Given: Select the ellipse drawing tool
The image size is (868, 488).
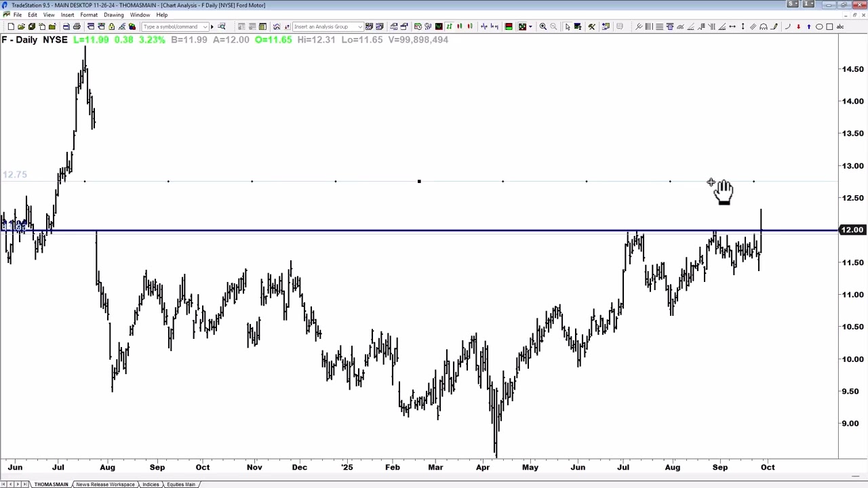Looking at the screenshot, I should [x=819, y=26].
